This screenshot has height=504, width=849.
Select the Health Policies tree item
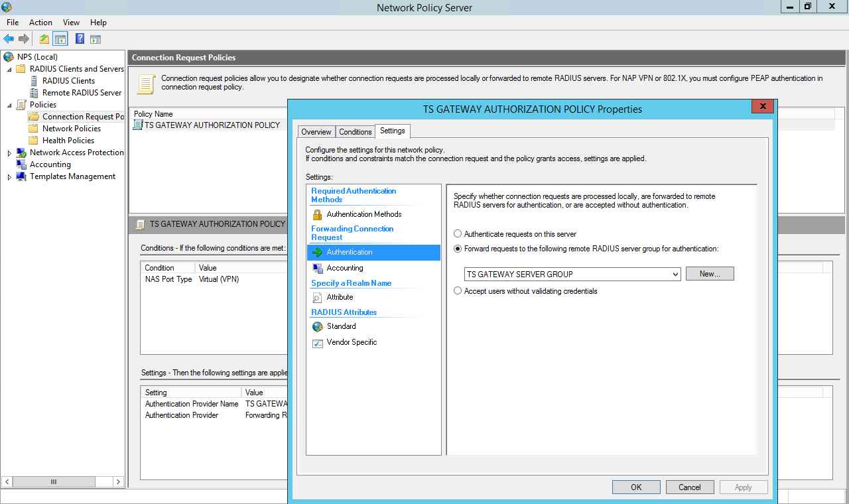pyautogui.click(x=68, y=141)
